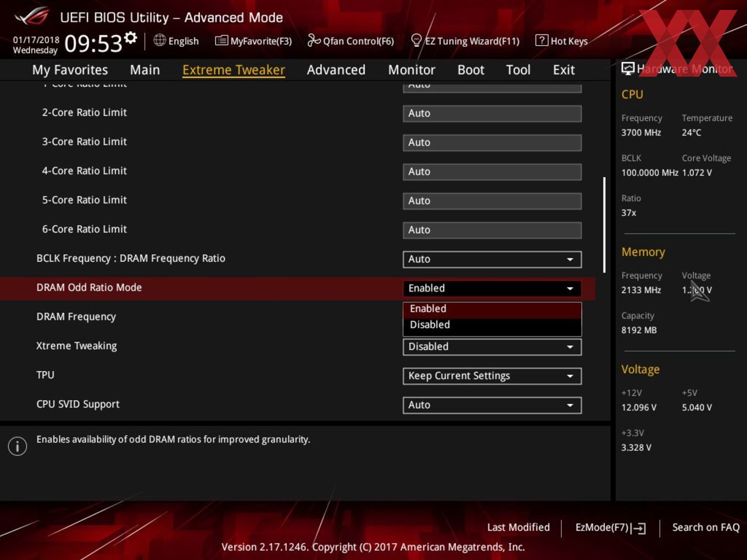
Task: Select the Xtreme Tweaking label
Action: click(x=76, y=346)
